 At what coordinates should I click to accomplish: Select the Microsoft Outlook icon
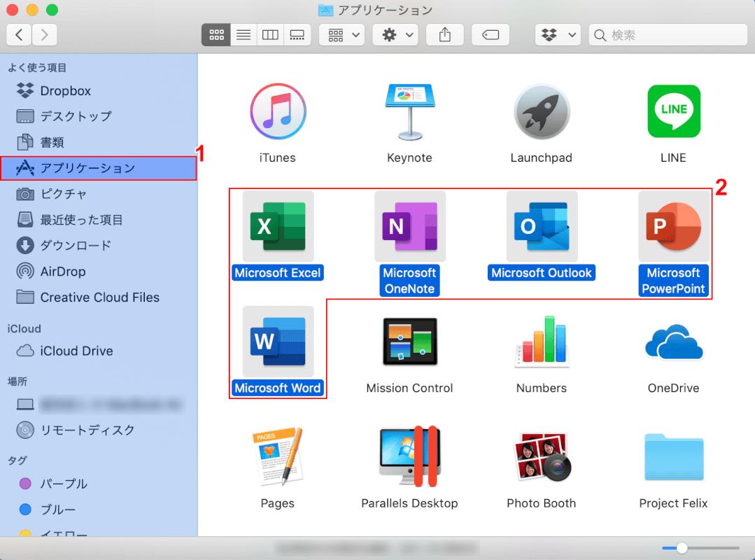[x=542, y=226]
